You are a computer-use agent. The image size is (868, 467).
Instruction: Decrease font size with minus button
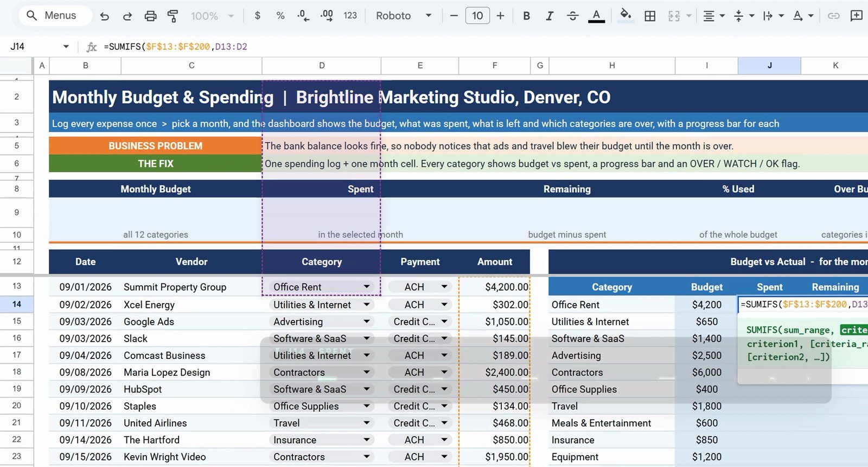(454, 16)
